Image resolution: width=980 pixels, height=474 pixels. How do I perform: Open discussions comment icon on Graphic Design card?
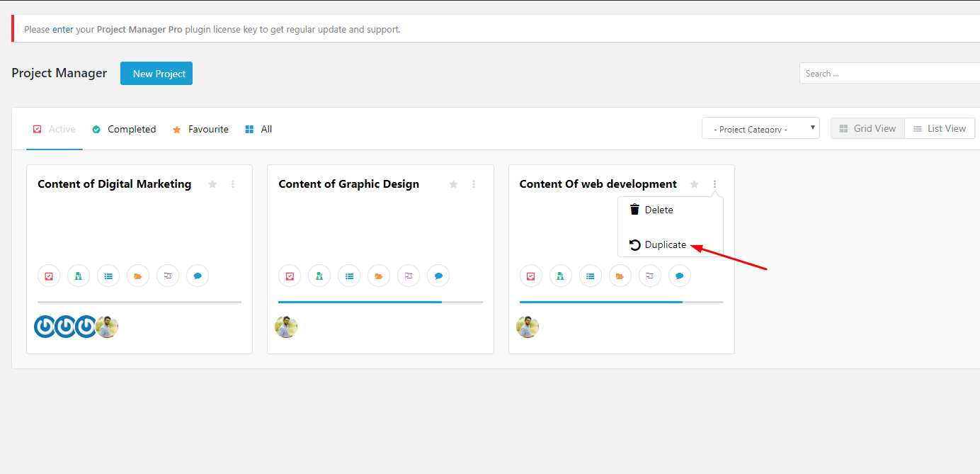[x=438, y=276]
